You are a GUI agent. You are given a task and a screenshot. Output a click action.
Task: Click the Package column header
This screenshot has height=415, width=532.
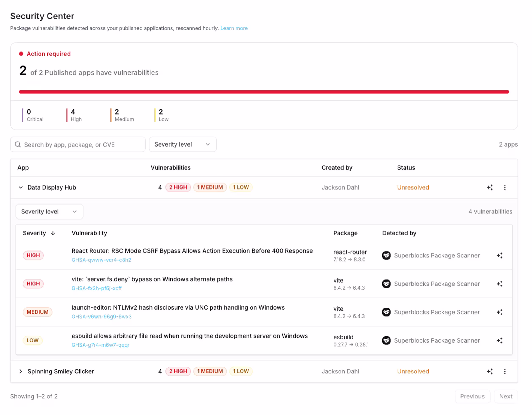(x=345, y=233)
